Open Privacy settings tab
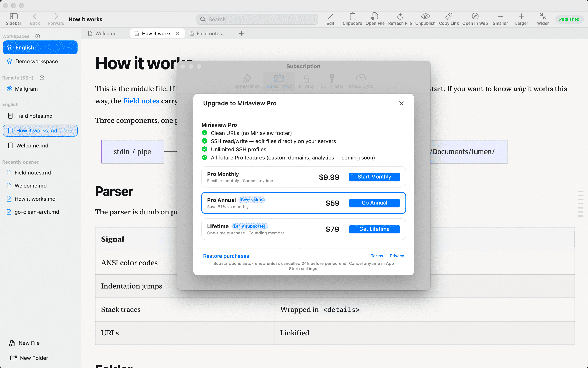Image resolution: width=588 pixels, height=368 pixels. click(306, 82)
